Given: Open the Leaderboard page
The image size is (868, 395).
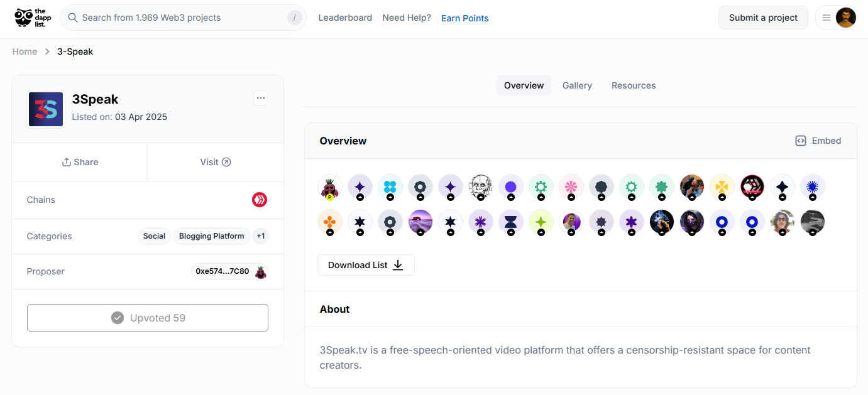Looking at the screenshot, I should coord(345,18).
